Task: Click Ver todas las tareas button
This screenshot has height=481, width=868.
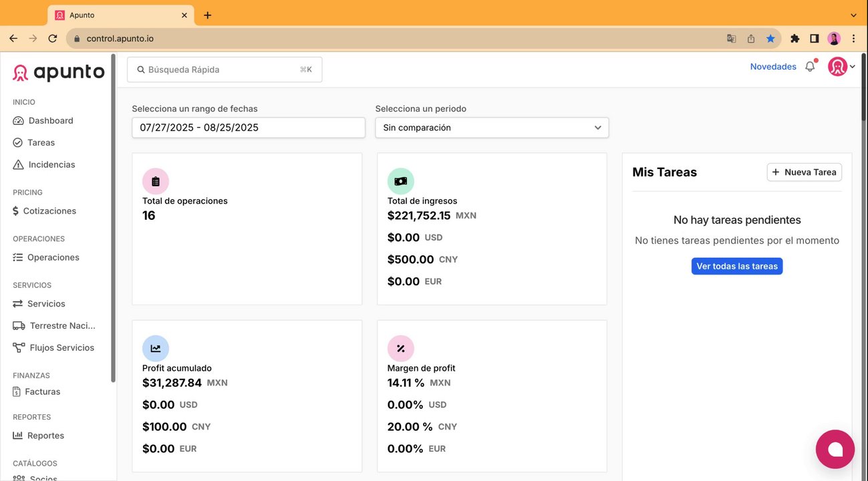Action: coord(737,267)
